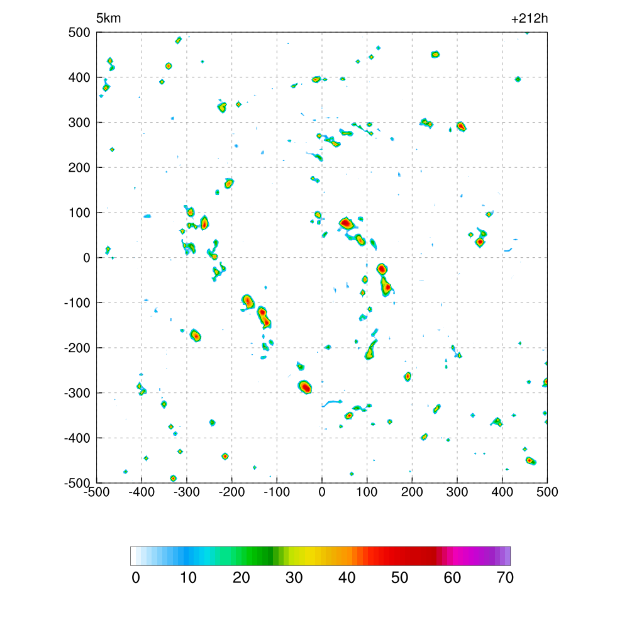Image resolution: width=644 pixels, height=644 pixels.
Task: Click the y-axis top tick label "500"
Action: 79,33
